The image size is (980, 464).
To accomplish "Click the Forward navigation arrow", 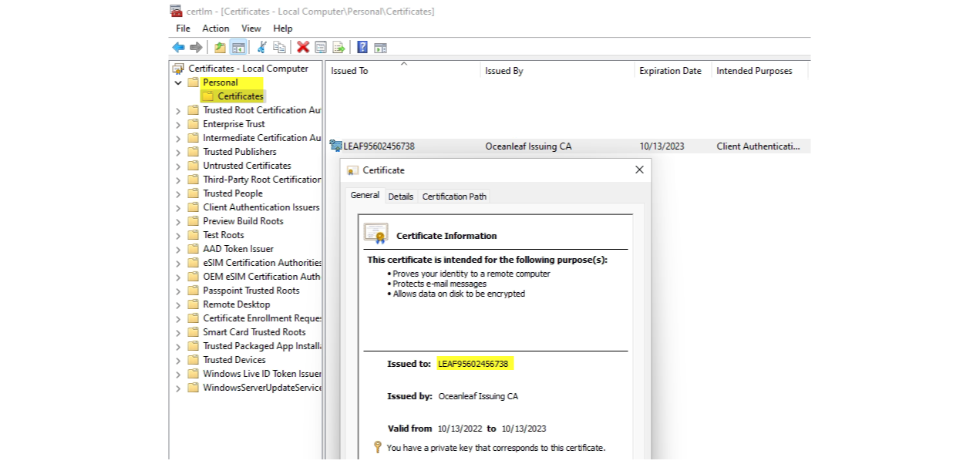I will tap(196, 47).
